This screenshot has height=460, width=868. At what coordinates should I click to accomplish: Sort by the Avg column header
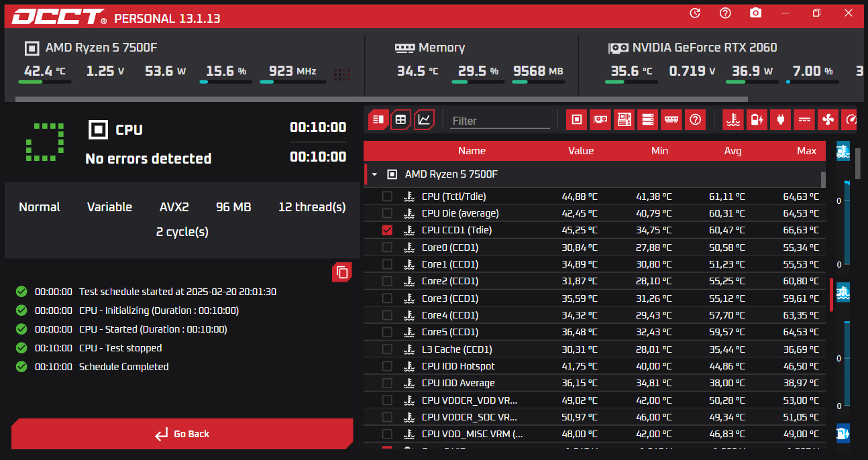[x=733, y=151]
